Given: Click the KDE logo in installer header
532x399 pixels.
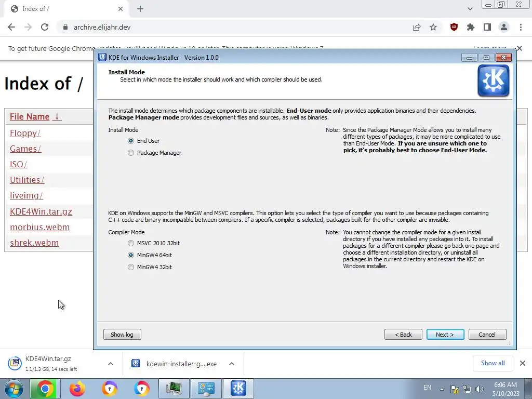Looking at the screenshot, I should point(494,81).
